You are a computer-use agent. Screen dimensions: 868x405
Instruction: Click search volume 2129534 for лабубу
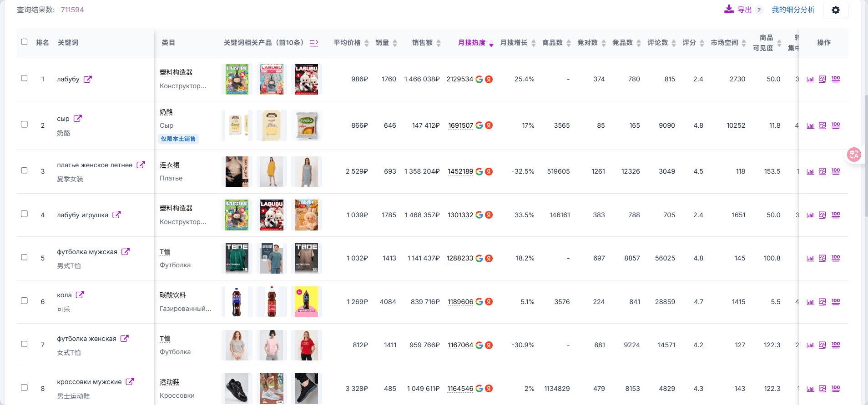(x=460, y=79)
